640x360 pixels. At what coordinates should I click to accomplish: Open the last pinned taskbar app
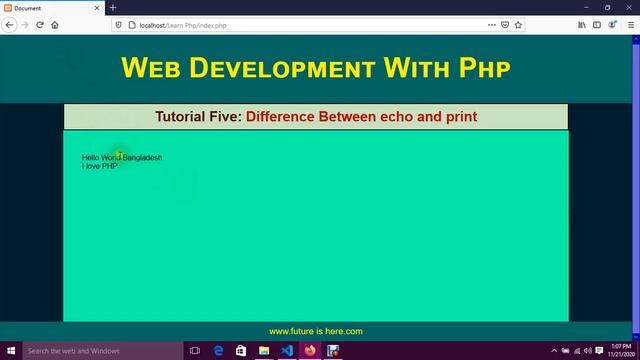(x=333, y=351)
